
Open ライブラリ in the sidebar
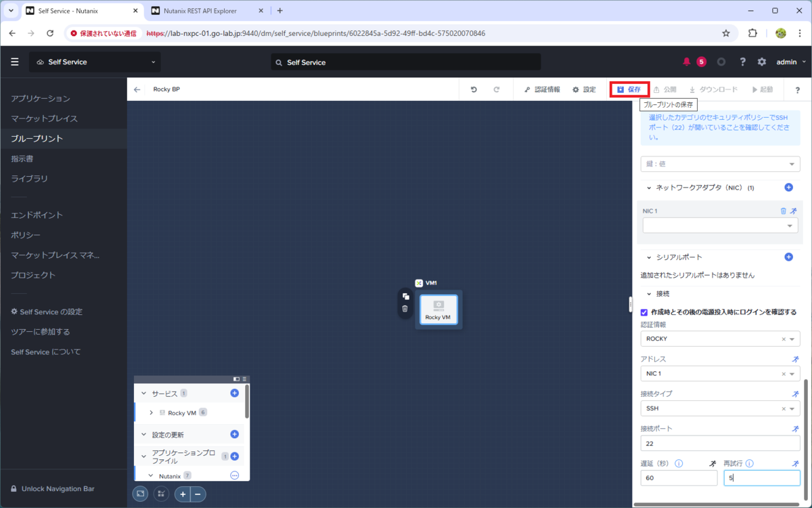click(29, 178)
